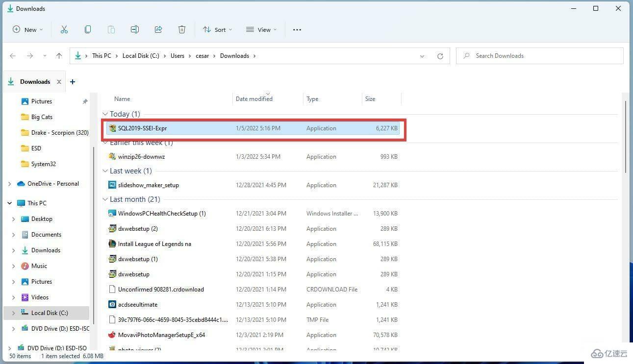Click the Copy icon in toolbar

[x=88, y=29]
